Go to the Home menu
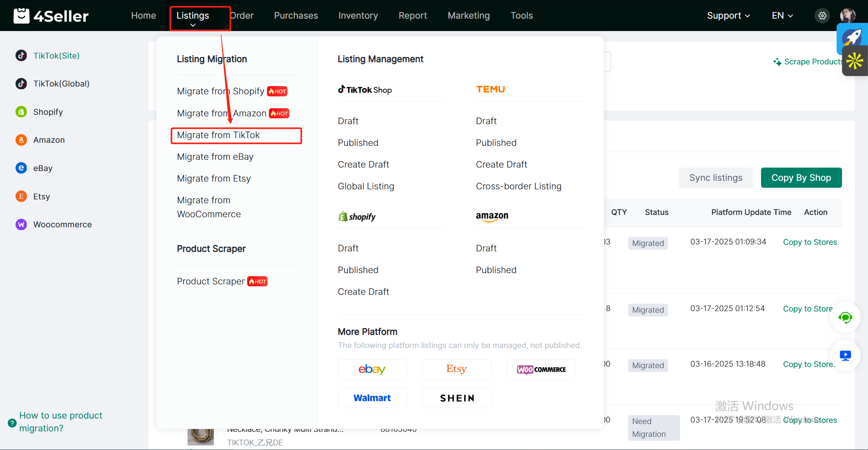Screen dimensions: 868x450 [x=143, y=16]
